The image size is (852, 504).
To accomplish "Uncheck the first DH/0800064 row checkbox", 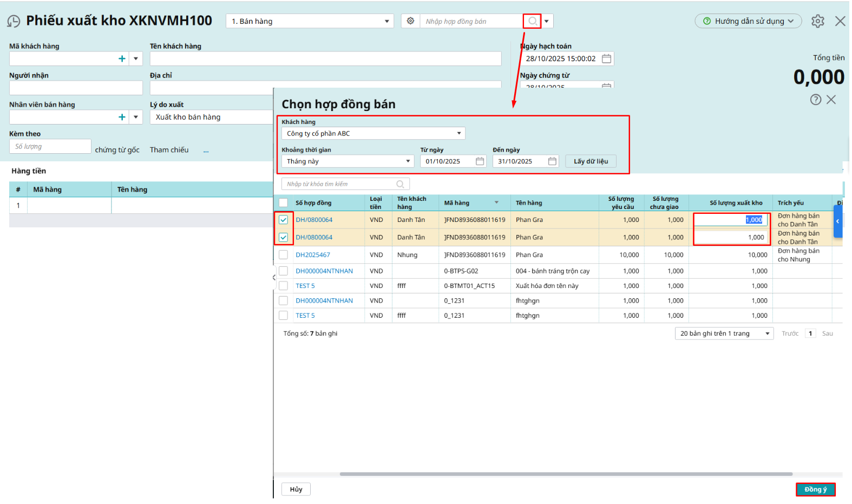I will point(283,220).
